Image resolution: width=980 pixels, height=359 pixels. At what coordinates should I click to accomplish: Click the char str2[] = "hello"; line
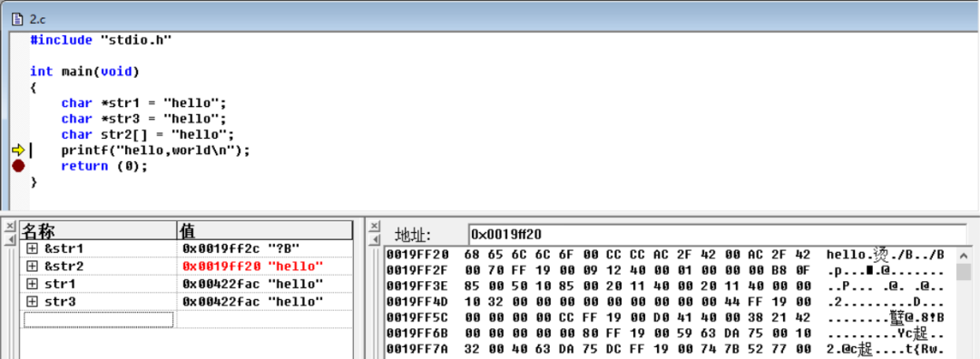click(148, 135)
